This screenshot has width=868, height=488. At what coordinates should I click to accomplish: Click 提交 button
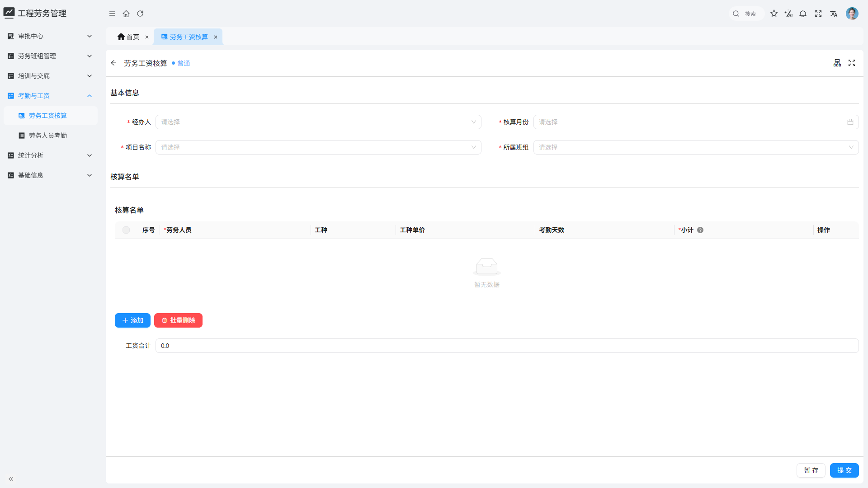click(x=844, y=470)
